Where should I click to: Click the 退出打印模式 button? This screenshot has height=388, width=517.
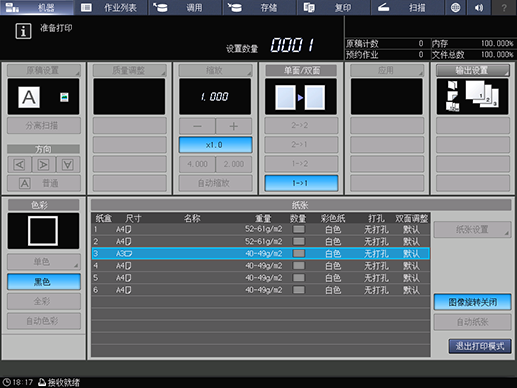tap(480, 346)
